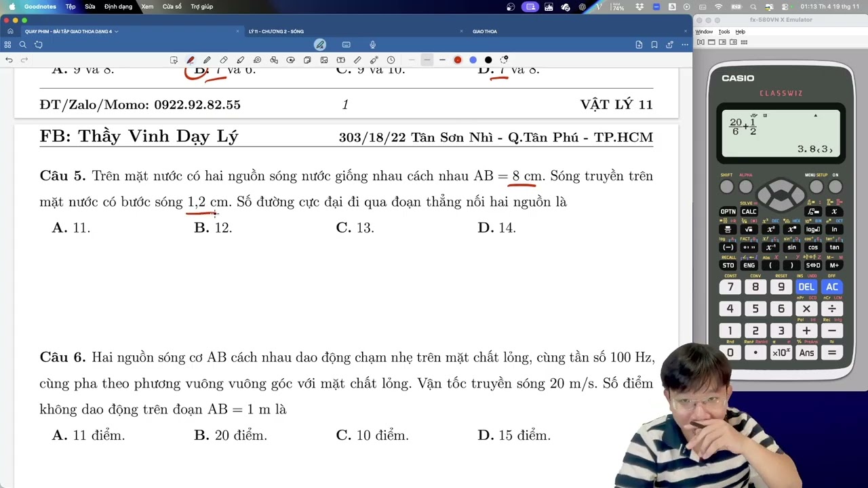Screen dimensions: 868x488
Task: Open the emulator Tools menu
Action: (x=724, y=32)
